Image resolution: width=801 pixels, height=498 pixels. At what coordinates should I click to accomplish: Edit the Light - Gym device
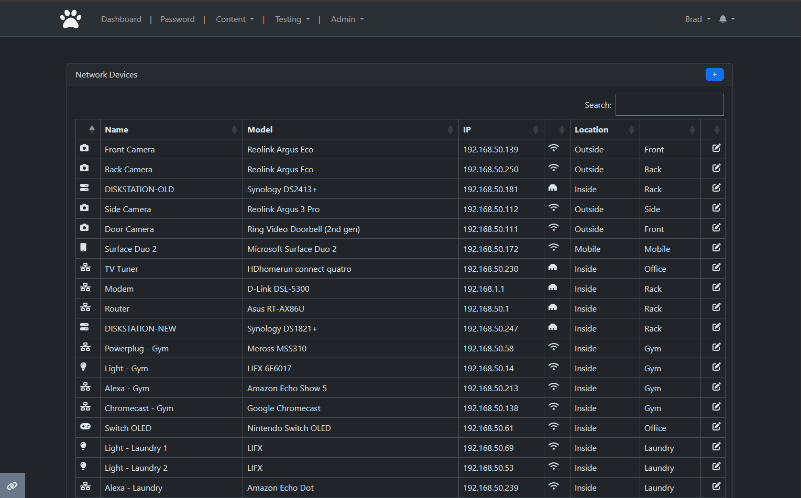coord(716,367)
